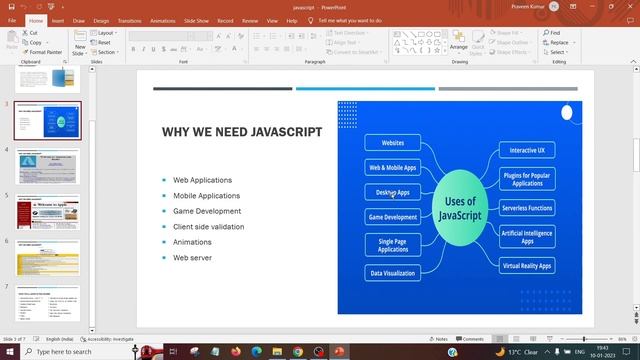Image resolution: width=640 pixels, height=360 pixels.
Task: Click the Windows Start button
Action: click(10, 351)
